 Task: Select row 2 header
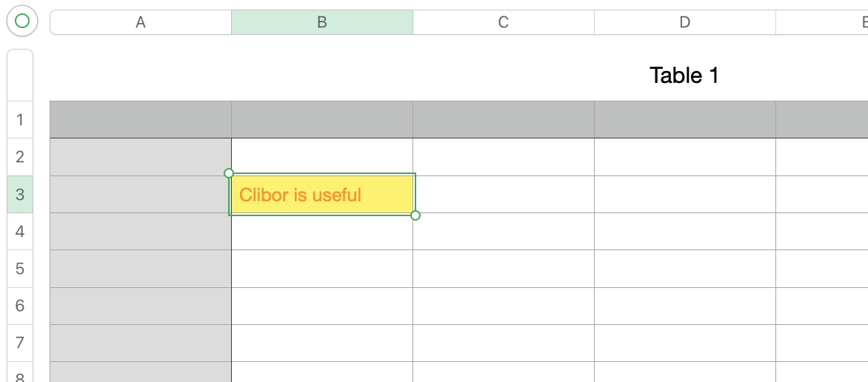pos(20,157)
